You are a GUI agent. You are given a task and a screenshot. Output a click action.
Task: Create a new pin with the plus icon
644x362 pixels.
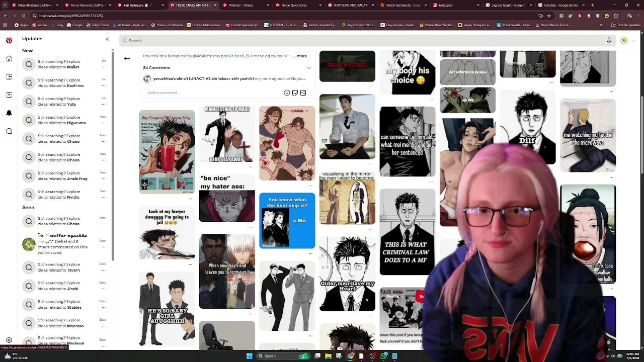coord(9,95)
